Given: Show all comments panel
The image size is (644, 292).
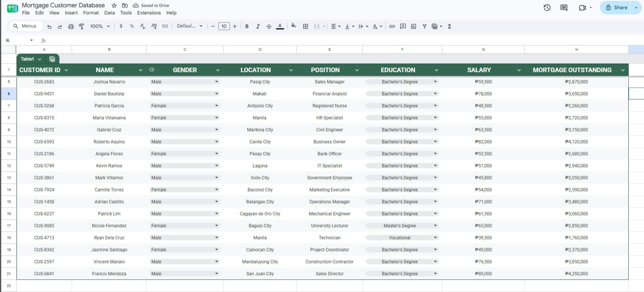Looking at the screenshot, I should (564, 7).
